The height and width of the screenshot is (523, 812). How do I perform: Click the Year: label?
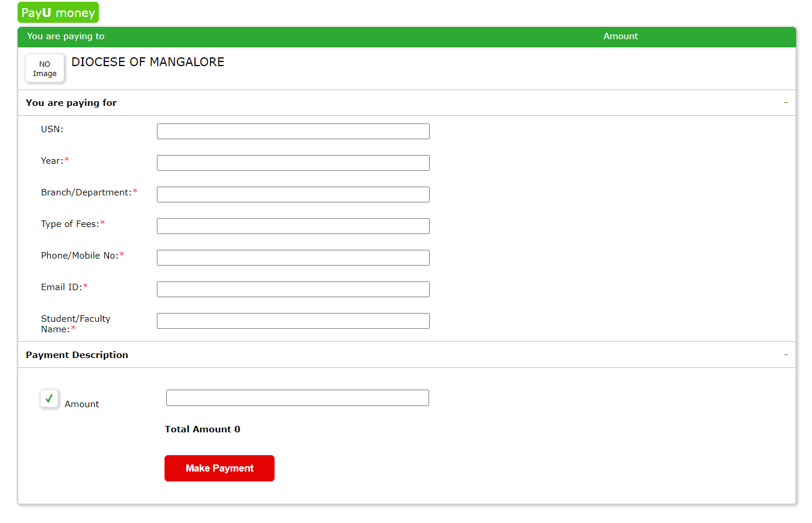coord(55,161)
